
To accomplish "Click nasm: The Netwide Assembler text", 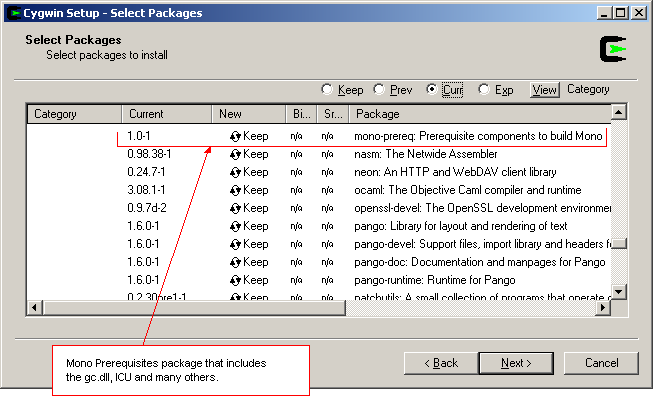I will [426, 154].
